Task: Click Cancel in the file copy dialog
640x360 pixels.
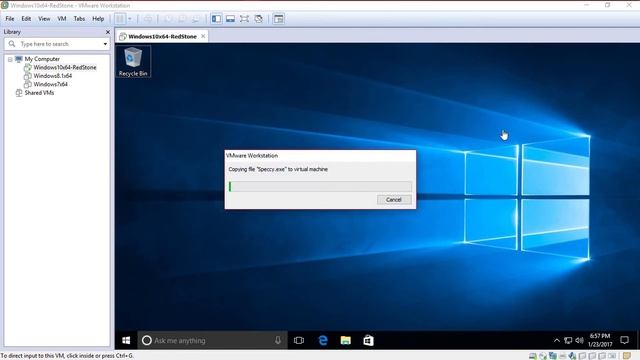Action: tap(394, 200)
